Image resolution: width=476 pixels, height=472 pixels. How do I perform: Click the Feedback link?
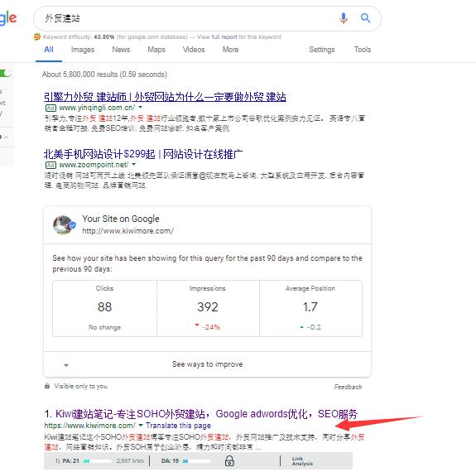point(348,387)
